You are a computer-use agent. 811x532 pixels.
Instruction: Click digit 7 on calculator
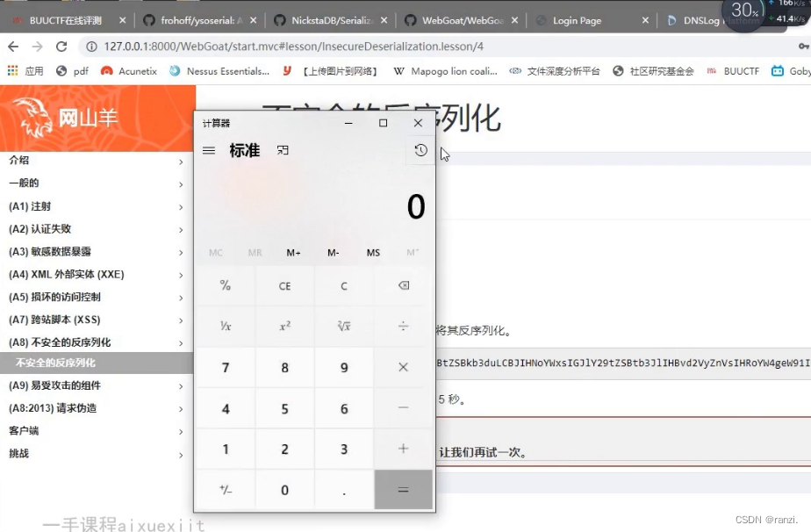(x=225, y=368)
